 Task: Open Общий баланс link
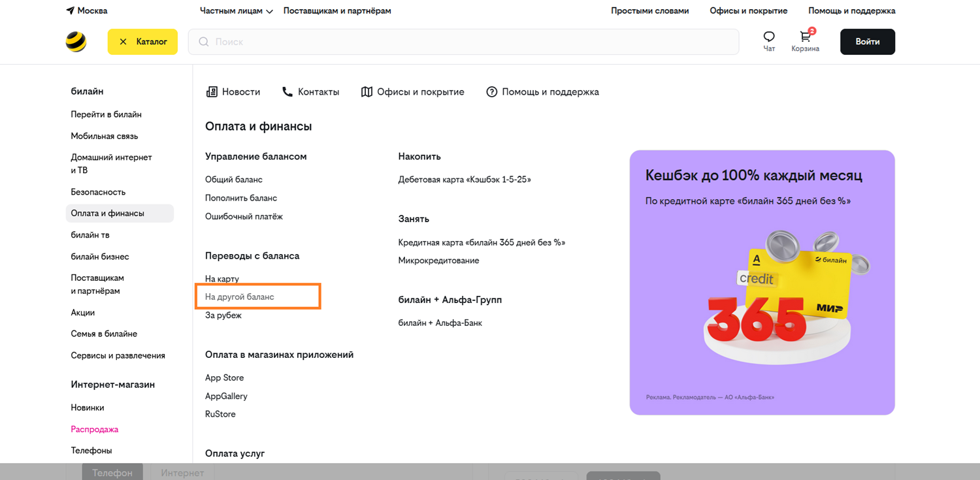[x=234, y=180]
